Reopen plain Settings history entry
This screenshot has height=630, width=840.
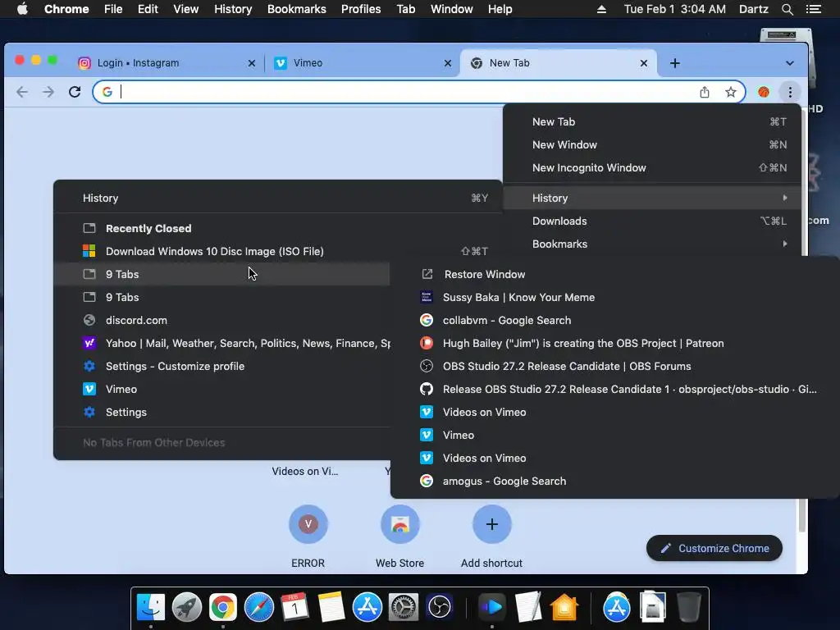221,413
